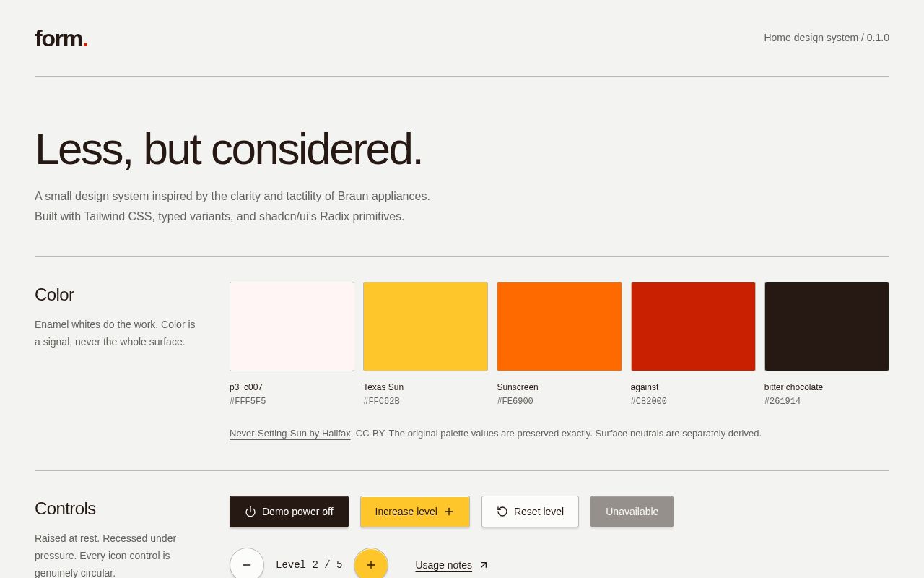924x578 pixels.
Task: Select the p3_c007 white color swatch
Action: [292, 327]
